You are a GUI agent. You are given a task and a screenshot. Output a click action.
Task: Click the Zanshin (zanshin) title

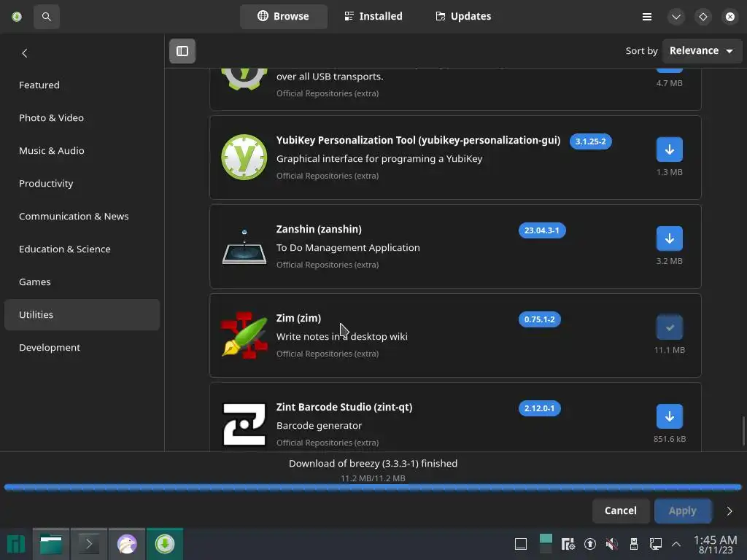319,229
